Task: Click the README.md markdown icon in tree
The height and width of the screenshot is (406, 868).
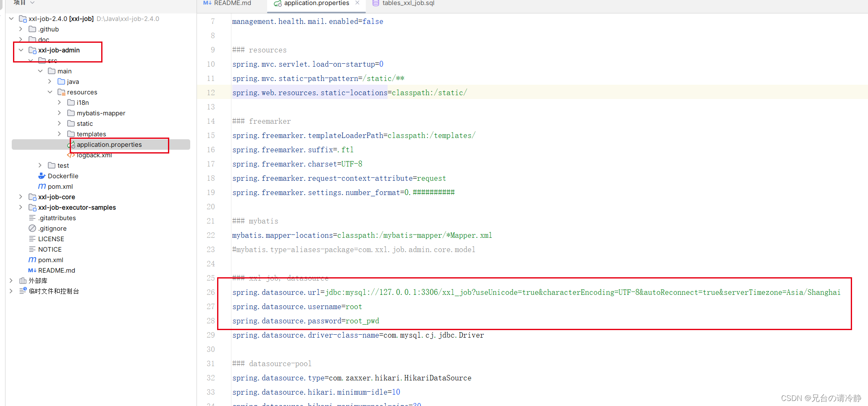Action: (x=32, y=270)
